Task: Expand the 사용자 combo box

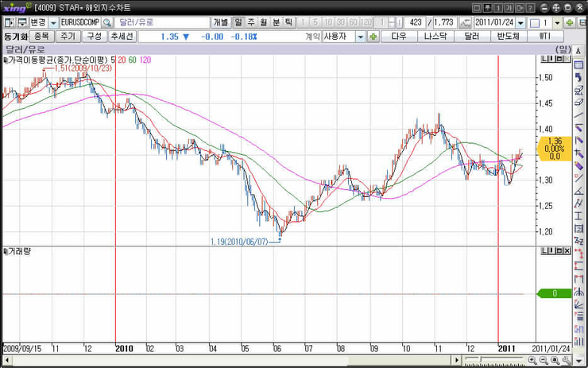Action: click(361, 37)
